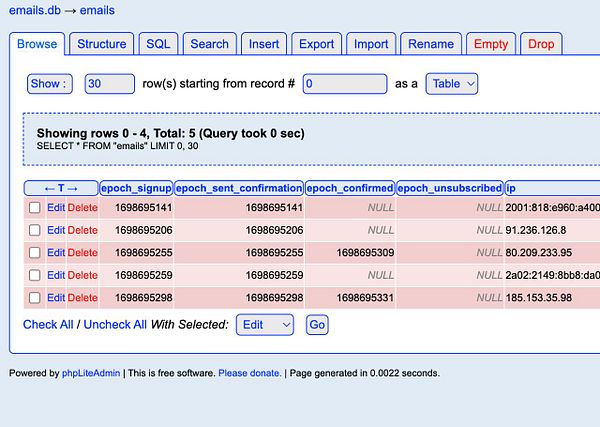Open the Rename tab
Screen dimensions: 600x427
coord(431,44)
